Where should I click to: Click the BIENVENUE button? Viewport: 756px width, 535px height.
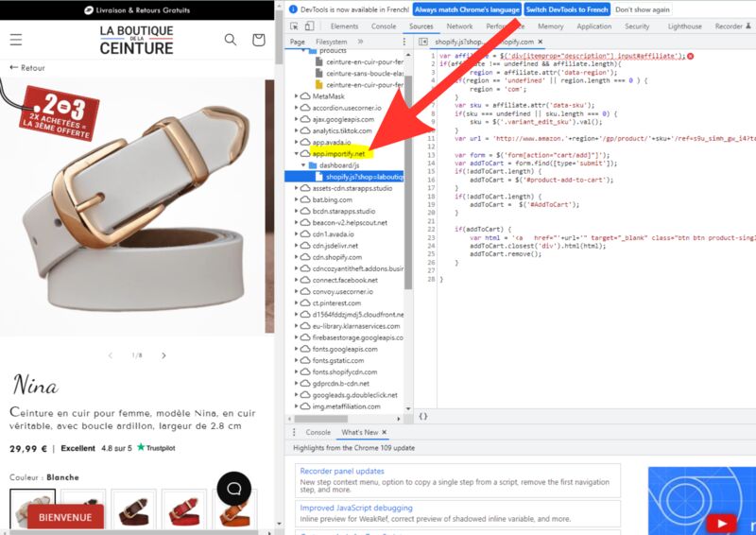point(65,517)
